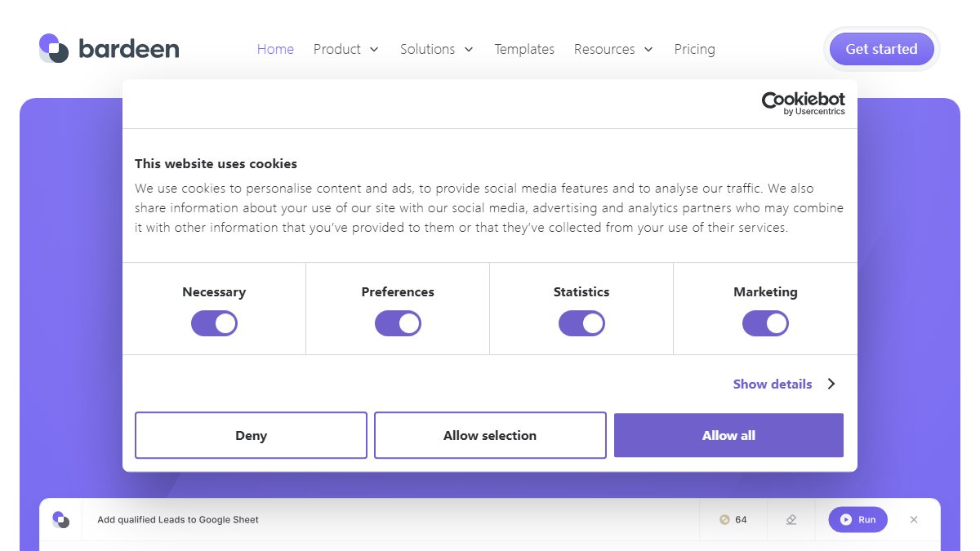980x551 pixels.
Task: Click the Bardeen icon beside the playbook title
Action: [x=60, y=520]
